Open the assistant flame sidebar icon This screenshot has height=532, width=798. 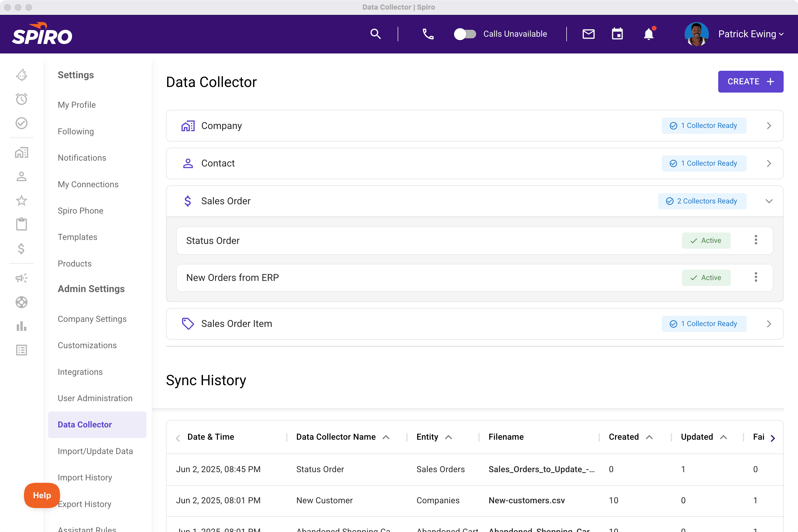coord(21,75)
